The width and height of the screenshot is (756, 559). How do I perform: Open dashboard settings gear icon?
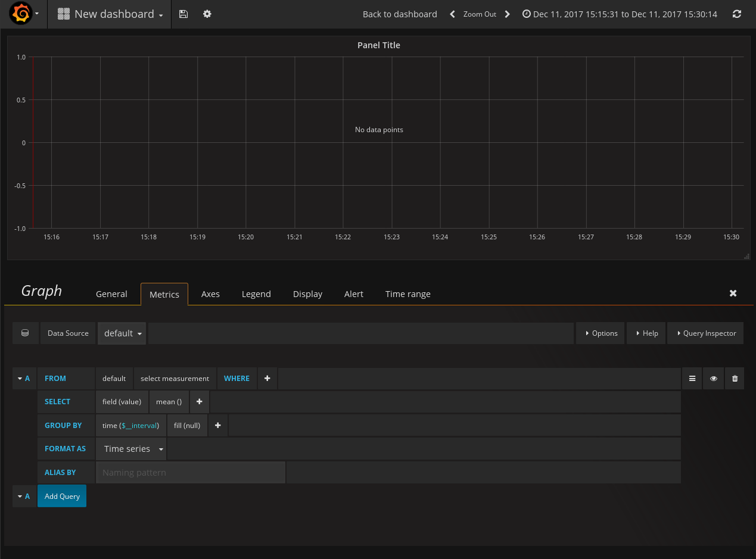[x=207, y=14]
